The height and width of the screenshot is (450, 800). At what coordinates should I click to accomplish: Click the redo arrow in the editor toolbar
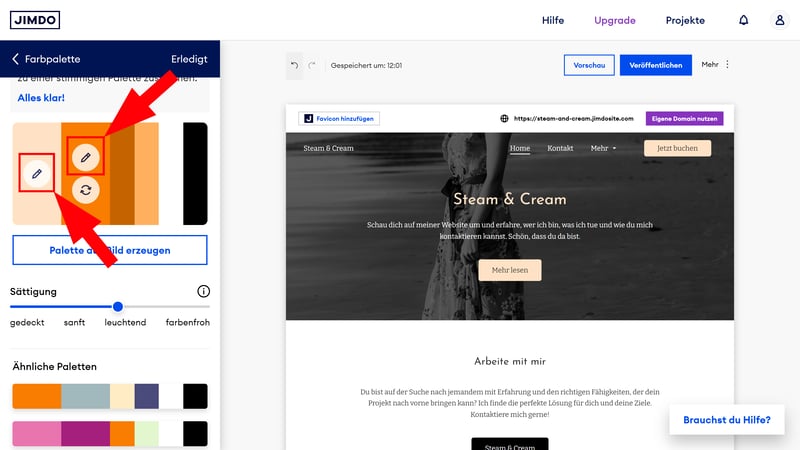(312, 65)
